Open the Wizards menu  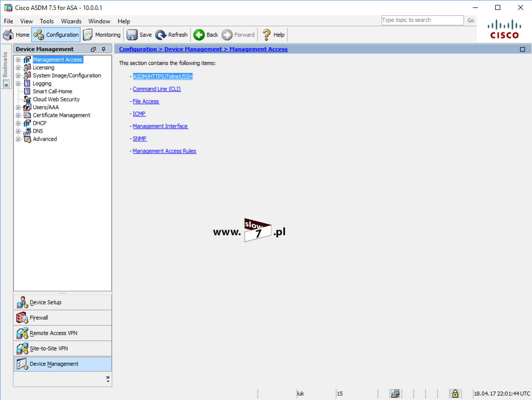coord(71,21)
